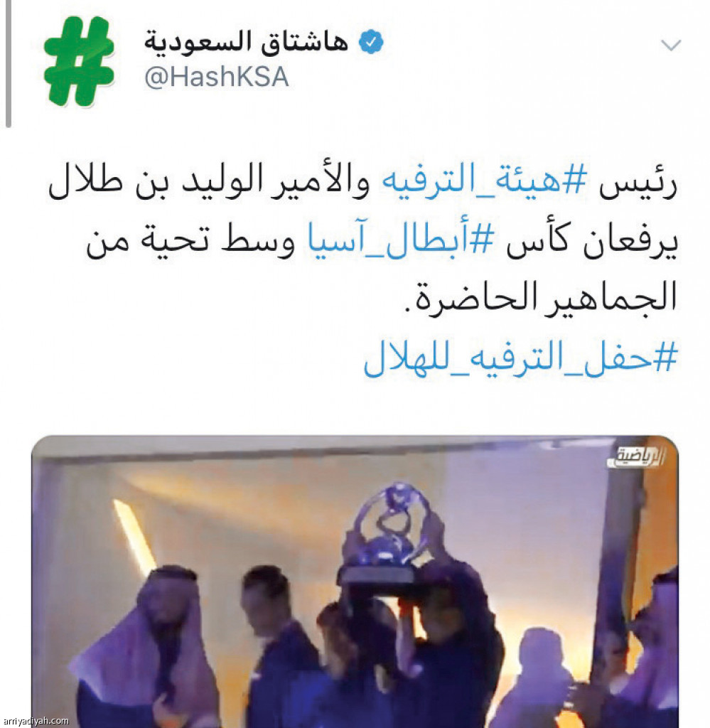This screenshot has width=710, height=728.
Task: Click the arriyadiyah.com watermark
Action: click(x=36, y=721)
